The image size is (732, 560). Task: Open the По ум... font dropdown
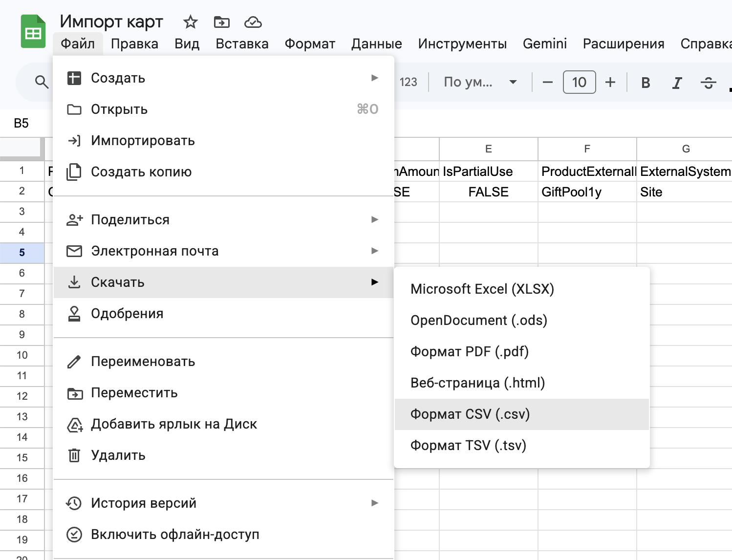click(x=480, y=82)
